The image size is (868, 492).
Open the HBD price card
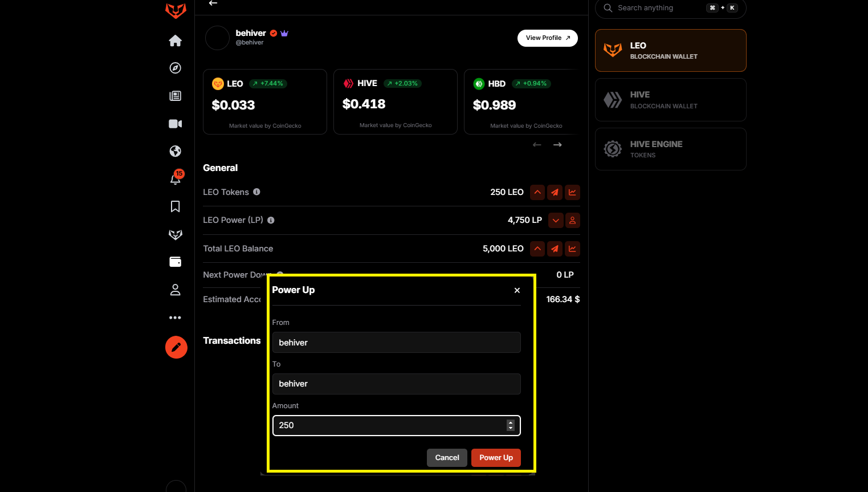(521, 102)
